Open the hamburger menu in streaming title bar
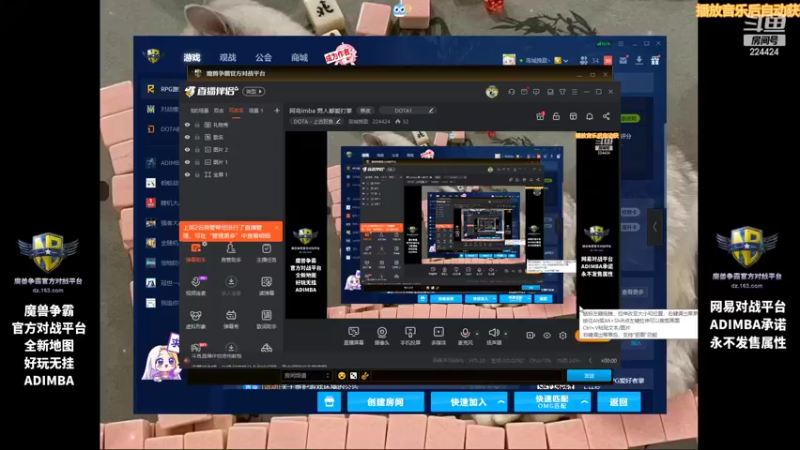The height and width of the screenshot is (450, 800). tap(574, 92)
